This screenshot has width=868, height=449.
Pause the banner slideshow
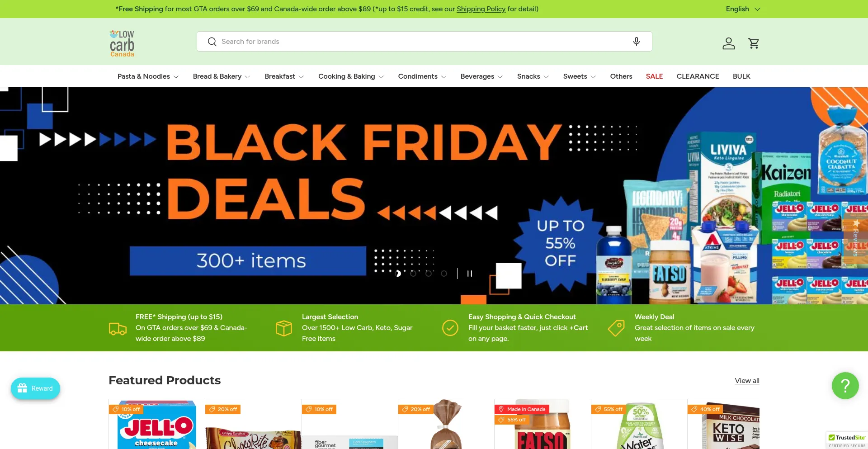click(470, 274)
